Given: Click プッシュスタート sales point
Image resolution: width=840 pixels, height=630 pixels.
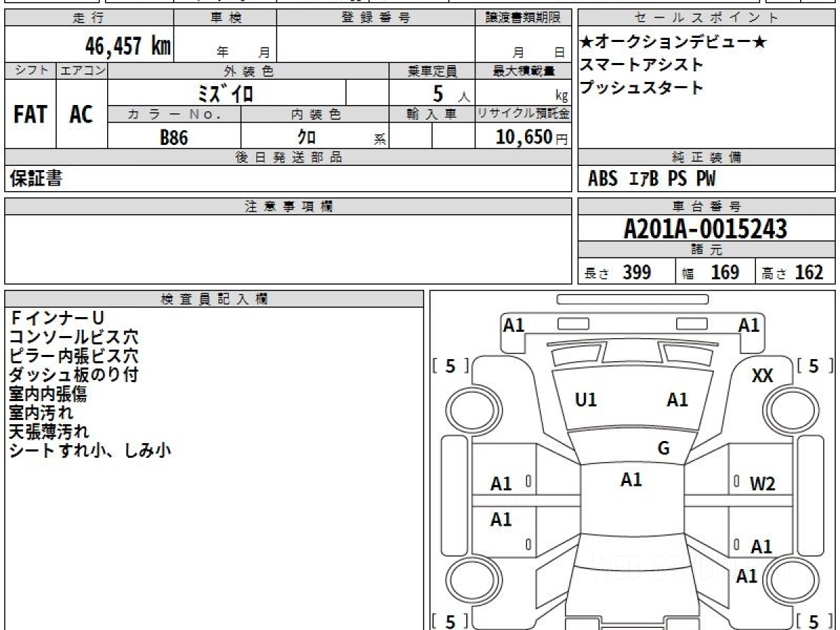Looking at the screenshot, I should coord(642,87).
